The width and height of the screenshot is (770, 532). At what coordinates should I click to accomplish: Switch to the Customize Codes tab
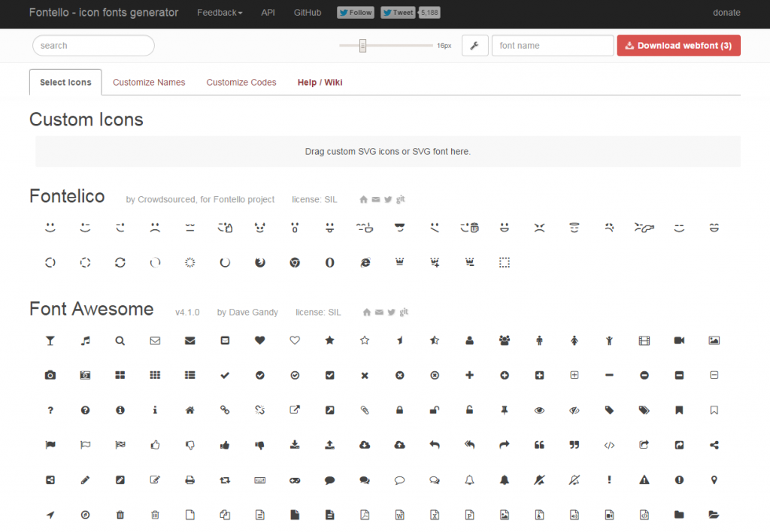click(241, 83)
